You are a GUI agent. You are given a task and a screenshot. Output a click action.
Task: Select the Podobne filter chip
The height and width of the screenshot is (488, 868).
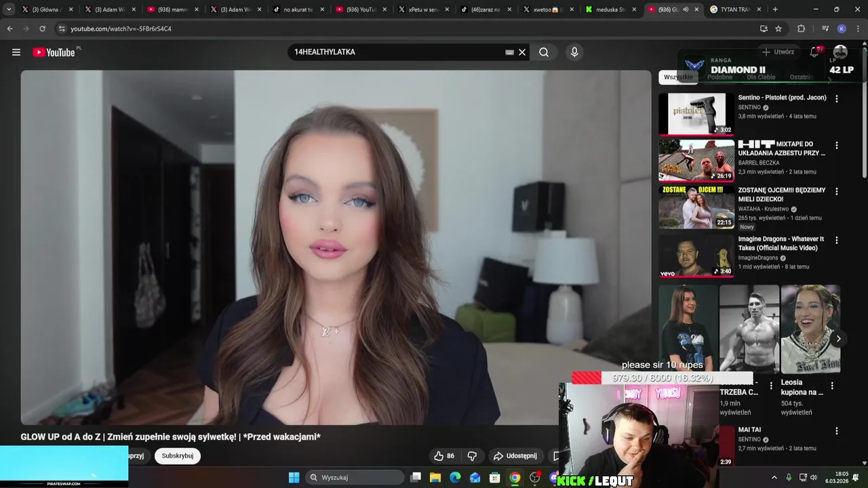[x=719, y=77]
